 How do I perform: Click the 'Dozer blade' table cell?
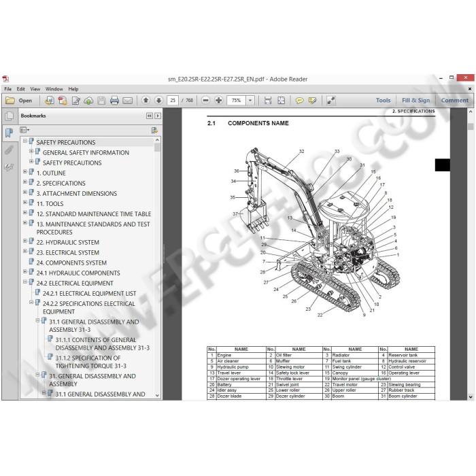pos(241,396)
